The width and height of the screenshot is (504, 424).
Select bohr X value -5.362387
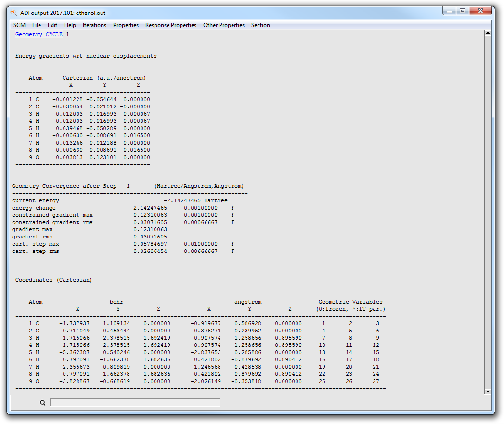click(x=74, y=352)
